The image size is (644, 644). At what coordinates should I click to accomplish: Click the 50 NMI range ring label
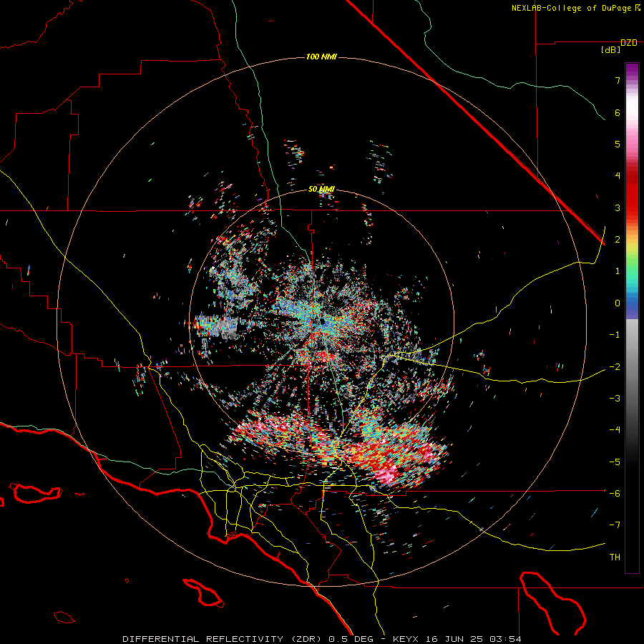[321, 190]
